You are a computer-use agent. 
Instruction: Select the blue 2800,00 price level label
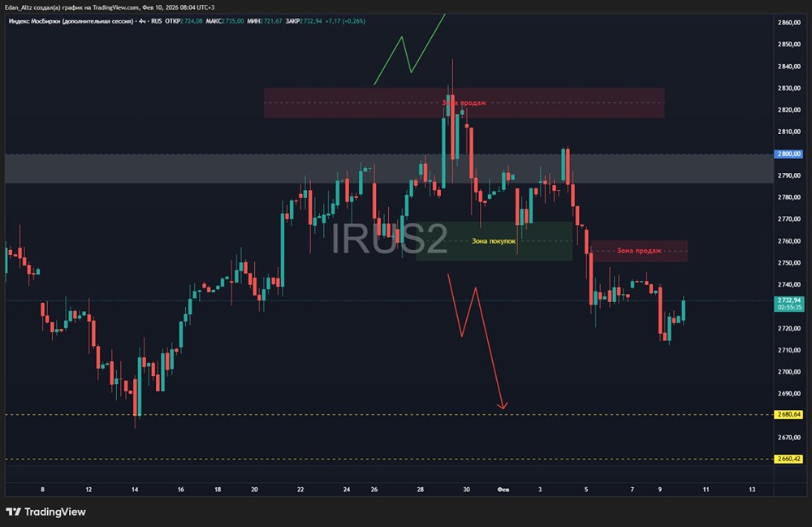tap(788, 153)
